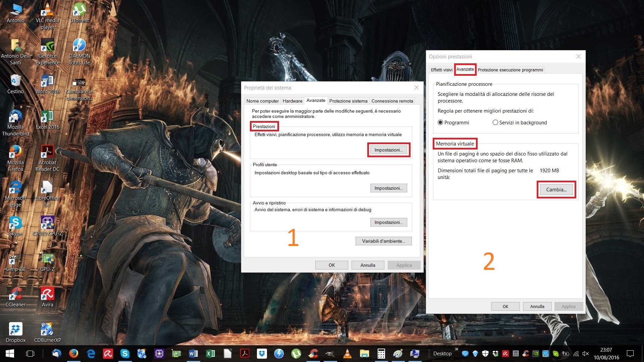Select VLC media player desktop icon
The width and height of the screenshot is (644, 362).
point(47,17)
